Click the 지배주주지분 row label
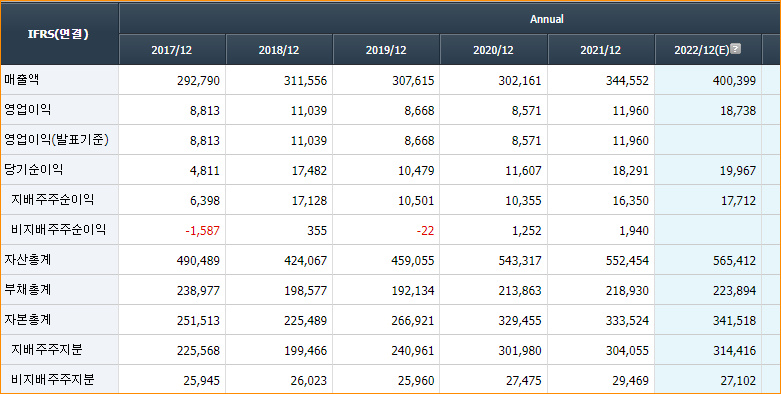This screenshot has width=781, height=394. click(46, 350)
